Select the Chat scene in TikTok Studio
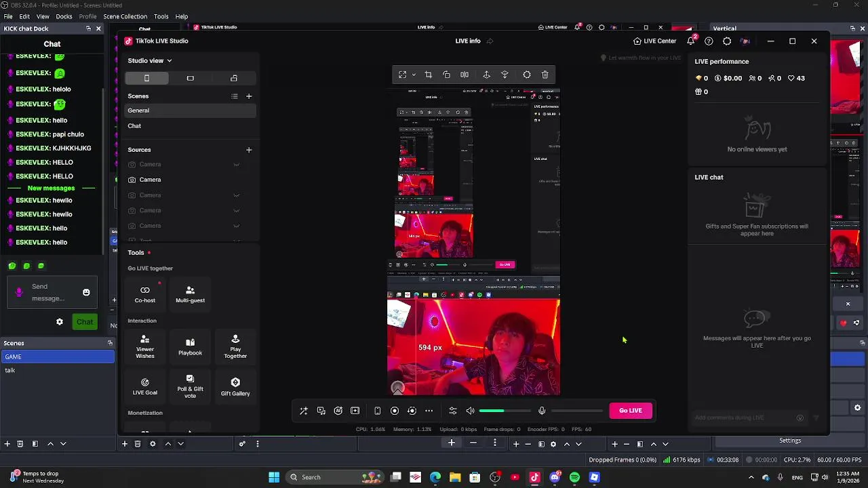868x488 pixels. point(190,126)
